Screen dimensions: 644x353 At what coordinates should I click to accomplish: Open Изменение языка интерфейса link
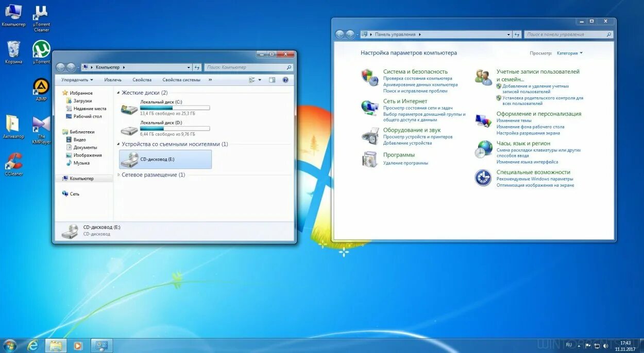[x=527, y=162]
